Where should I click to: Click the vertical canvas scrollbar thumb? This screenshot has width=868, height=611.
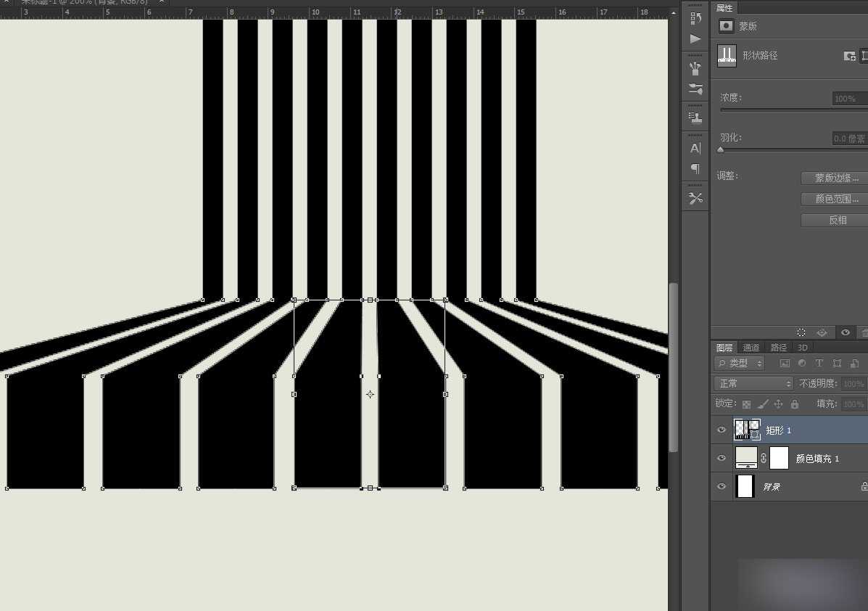click(x=673, y=366)
